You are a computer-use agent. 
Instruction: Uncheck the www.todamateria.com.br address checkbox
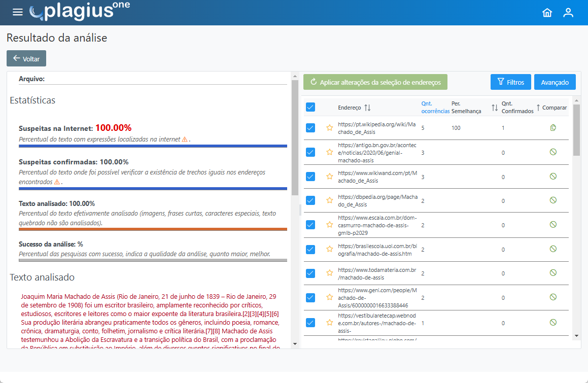[310, 273]
